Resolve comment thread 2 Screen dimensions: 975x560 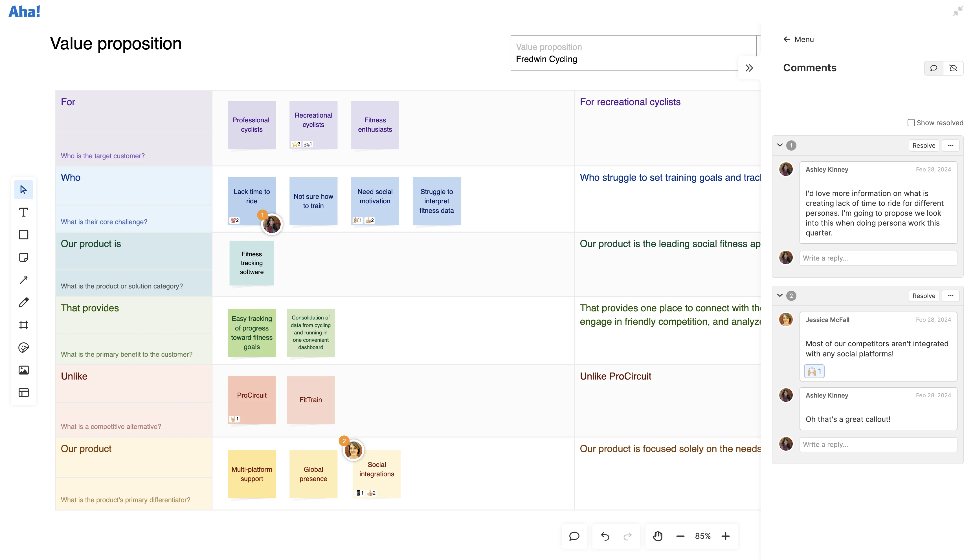coord(923,296)
